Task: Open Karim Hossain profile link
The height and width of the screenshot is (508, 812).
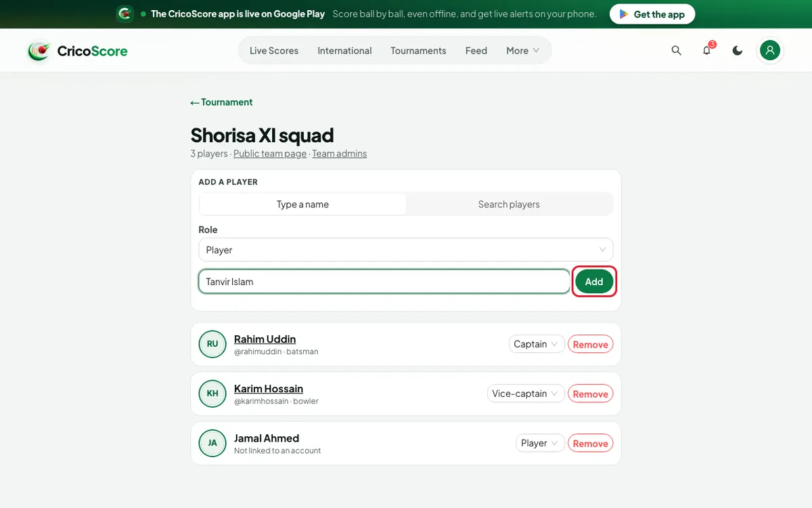Action: pos(269,389)
